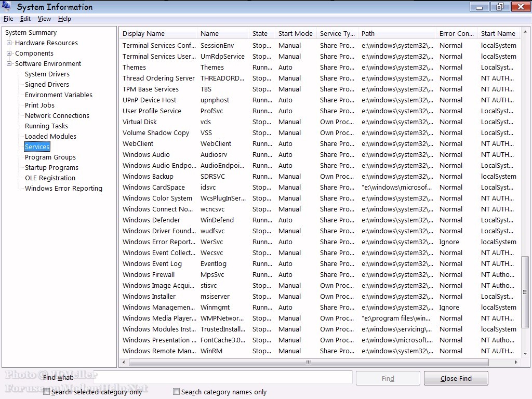Minimize the System Information window
Viewport: 532px width, 399px height.
point(480,7)
